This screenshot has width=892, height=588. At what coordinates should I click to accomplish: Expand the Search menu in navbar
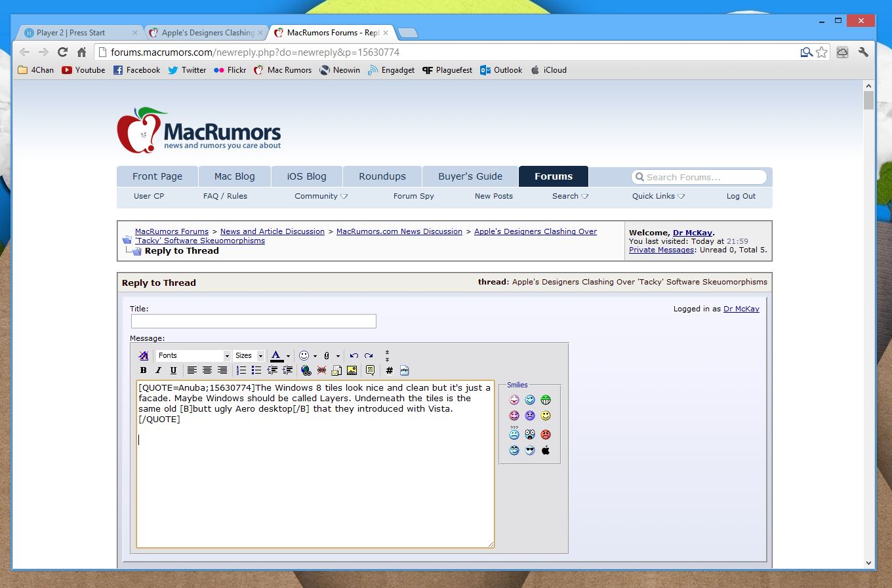(570, 196)
